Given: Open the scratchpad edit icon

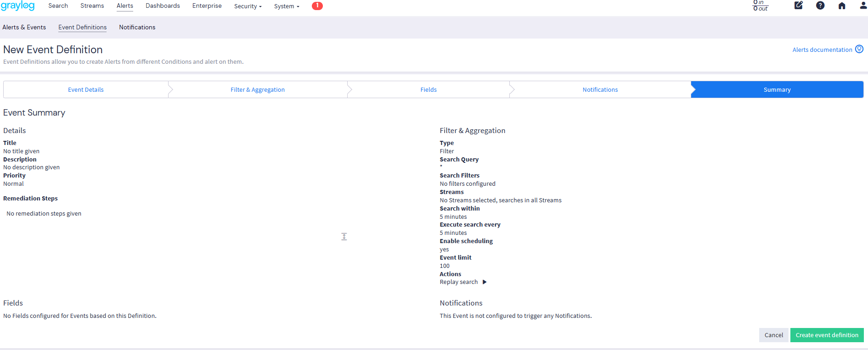Looking at the screenshot, I should (x=799, y=6).
